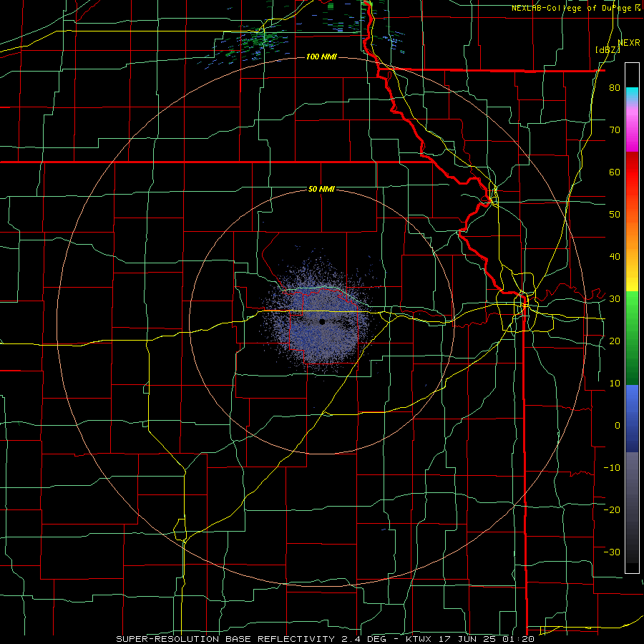Click the 30 value on reflectivity scale
644x644 pixels.
[615, 299]
